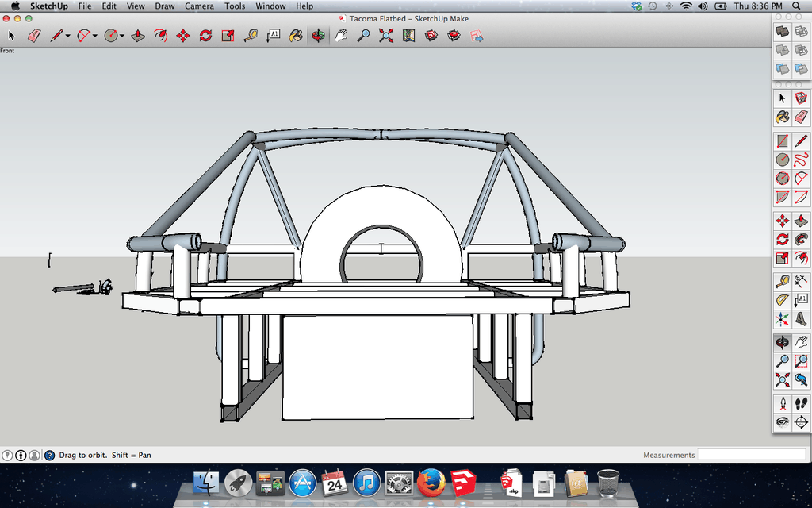Pick the Pan hand in the top toolbar
The height and width of the screenshot is (508, 812).
click(340, 35)
